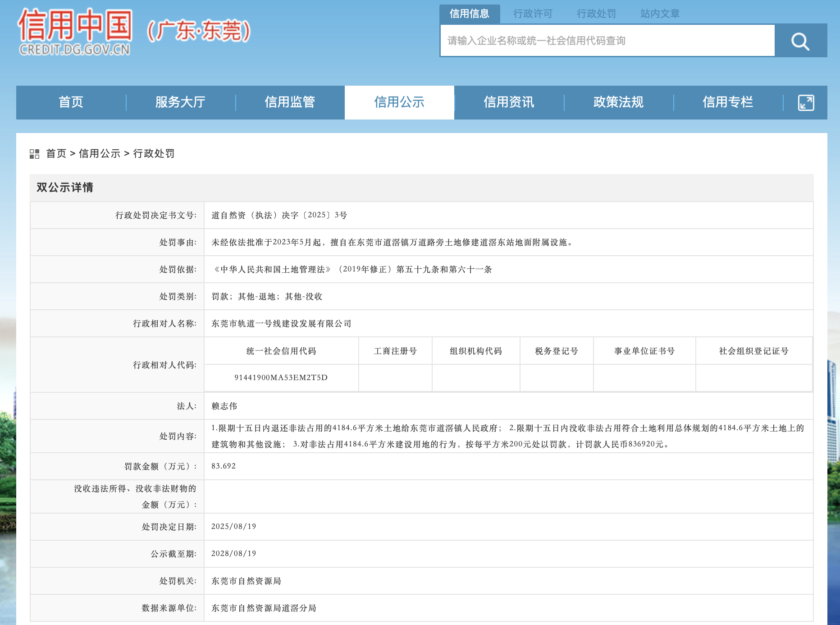Click the 行政相对人名称 label
The height and width of the screenshot is (625, 840).
[x=165, y=323]
